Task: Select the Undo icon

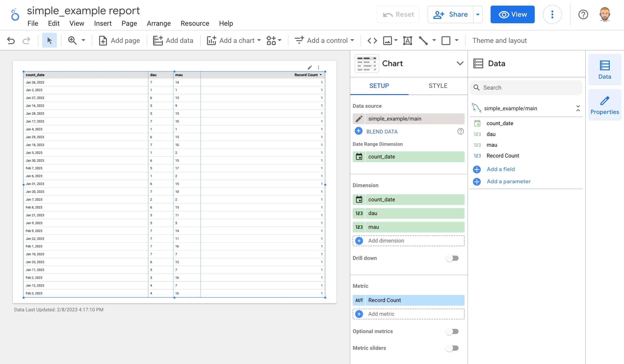Action: (11, 40)
